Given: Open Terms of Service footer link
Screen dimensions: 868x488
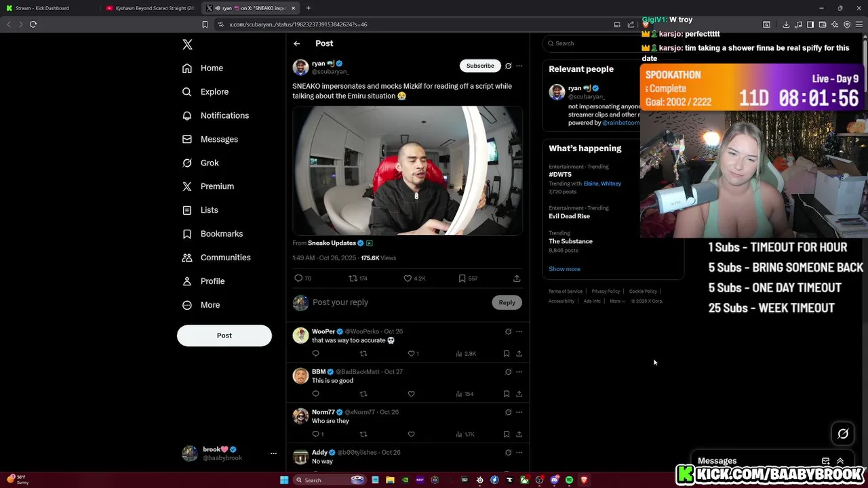Looking at the screenshot, I should point(566,291).
